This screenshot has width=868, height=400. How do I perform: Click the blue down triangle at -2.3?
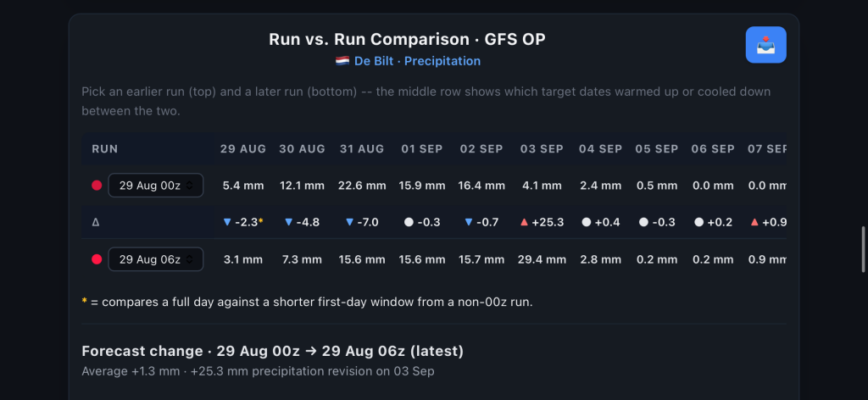point(227,222)
